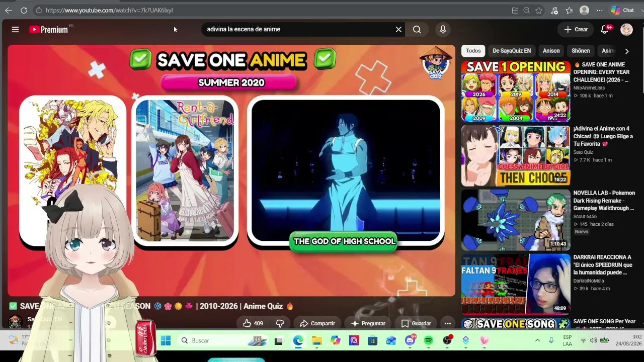The image size is (644, 362).
Task: Select the 'Shōnen' filter chip
Action: 581,51
